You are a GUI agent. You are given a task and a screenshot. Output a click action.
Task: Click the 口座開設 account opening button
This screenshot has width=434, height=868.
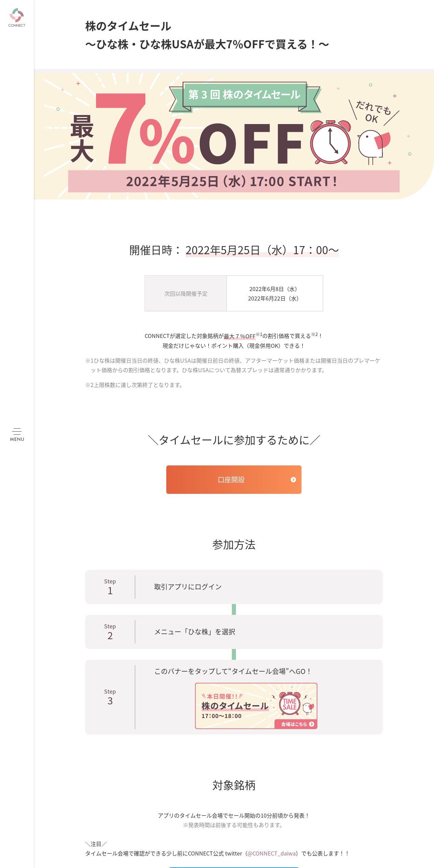pyautogui.click(x=234, y=480)
